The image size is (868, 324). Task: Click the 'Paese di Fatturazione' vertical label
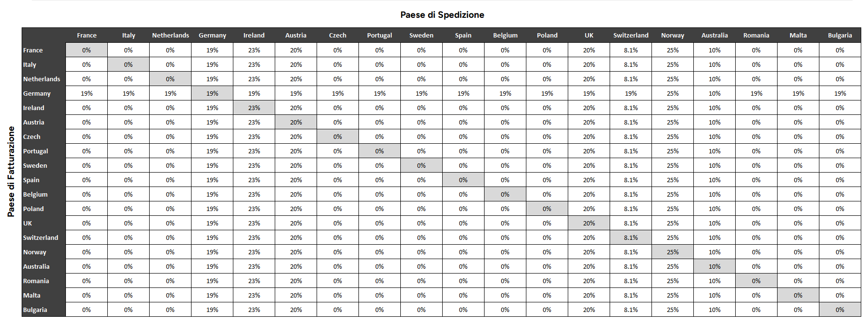[x=11, y=172]
